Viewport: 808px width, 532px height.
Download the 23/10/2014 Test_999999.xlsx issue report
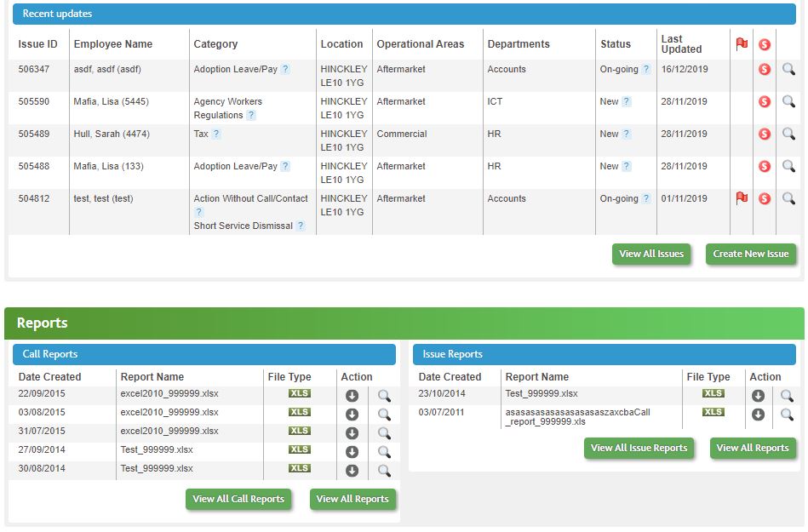click(758, 396)
